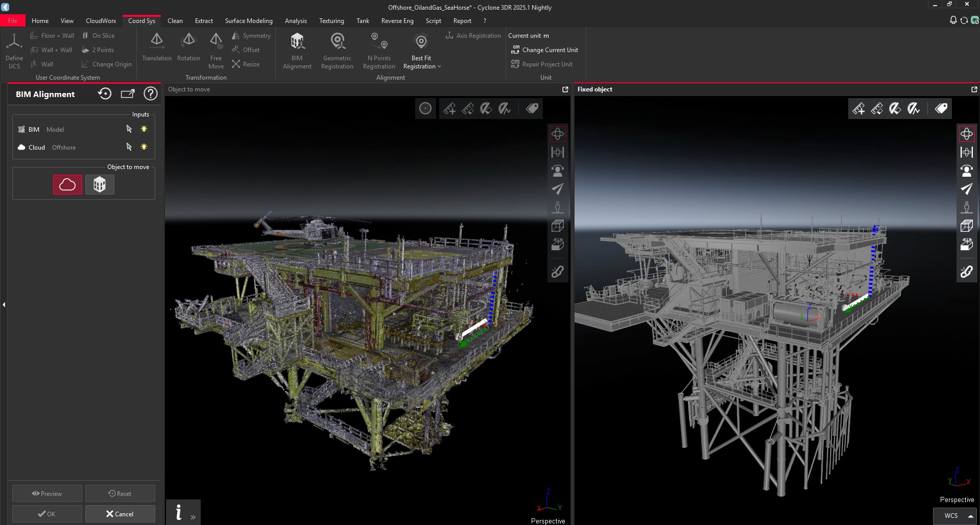The height and width of the screenshot is (525, 980).
Task: Open the Best Fit Registration dropdown
Action: click(x=439, y=66)
